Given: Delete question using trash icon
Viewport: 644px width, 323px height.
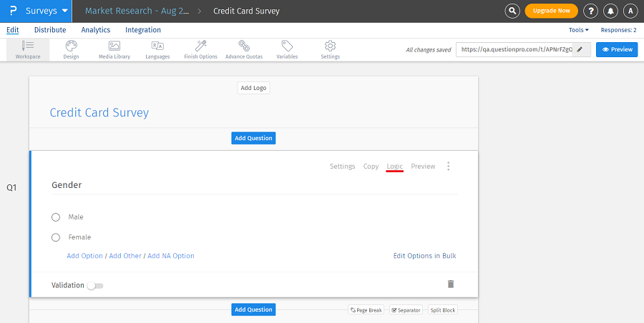Looking at the screenshot, I should tap(451, 284).
